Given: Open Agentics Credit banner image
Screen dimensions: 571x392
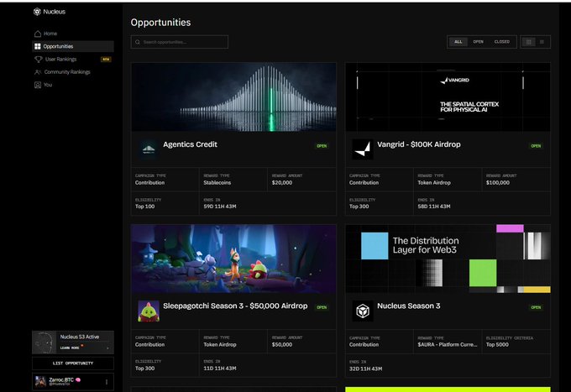Looking at the screenshot, I should [x=233, y=97].
